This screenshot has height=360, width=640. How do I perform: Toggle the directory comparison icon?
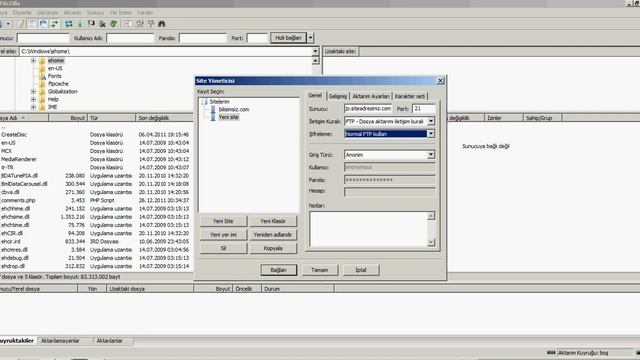click(x=140, y=24)
